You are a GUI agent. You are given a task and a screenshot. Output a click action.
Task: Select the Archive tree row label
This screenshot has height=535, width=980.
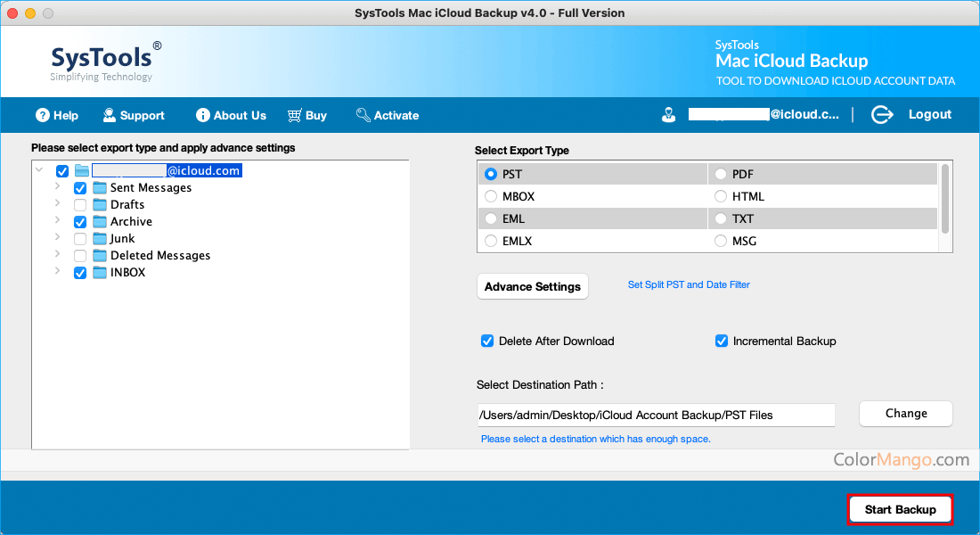pos(131,221)
